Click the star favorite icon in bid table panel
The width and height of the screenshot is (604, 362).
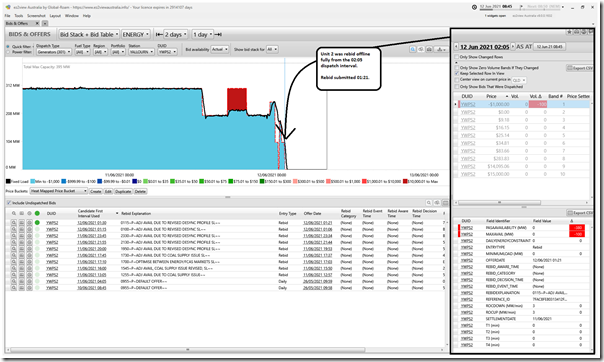point(569,32)
